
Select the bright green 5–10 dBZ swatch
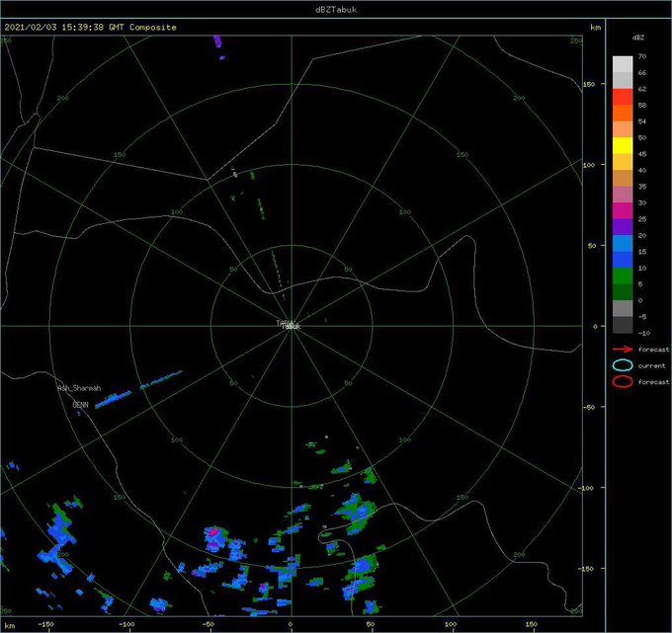tap(623, 276)
